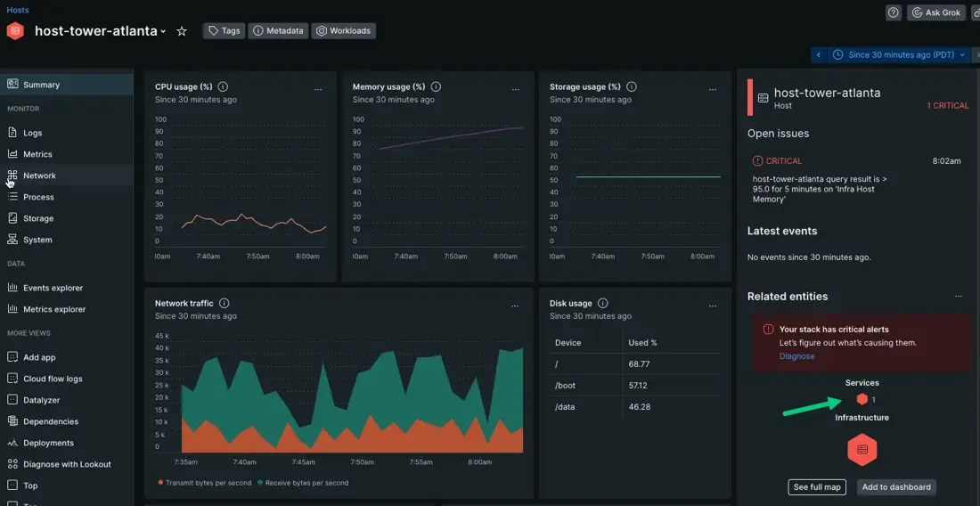Open the Memory usage chart options menu
The width and height of the screenshot is (980, 506).
(x=516, y=90)
